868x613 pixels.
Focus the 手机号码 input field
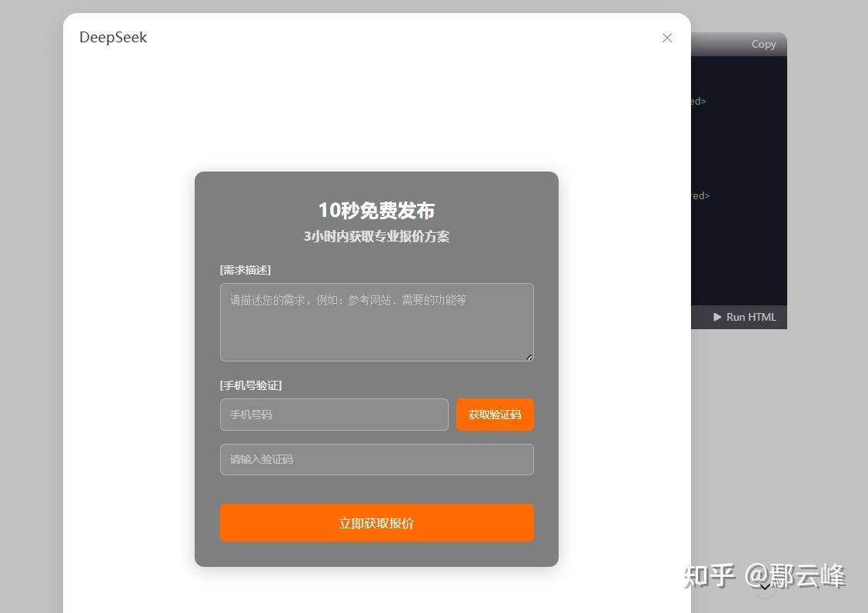tap(334, 415)
